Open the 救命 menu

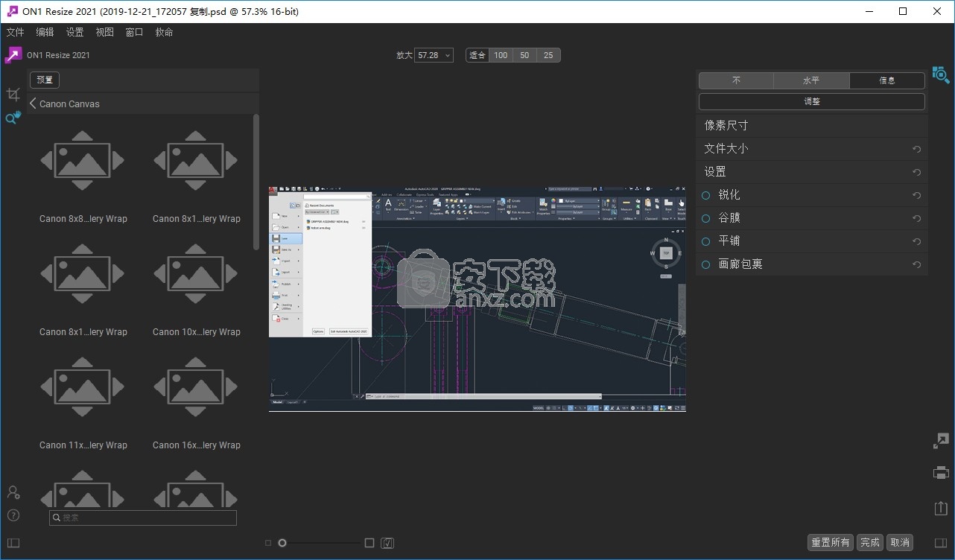(164, 32)
